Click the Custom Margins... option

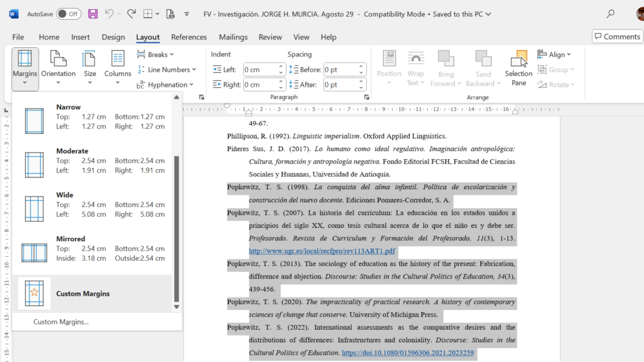click(60, 322)
